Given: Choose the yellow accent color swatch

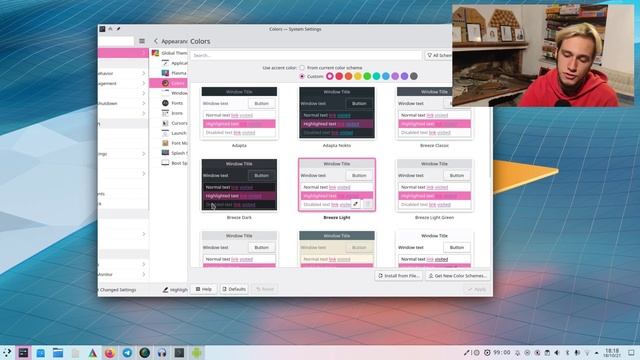Looking at the screenshot, I should [x=358, y=76].
